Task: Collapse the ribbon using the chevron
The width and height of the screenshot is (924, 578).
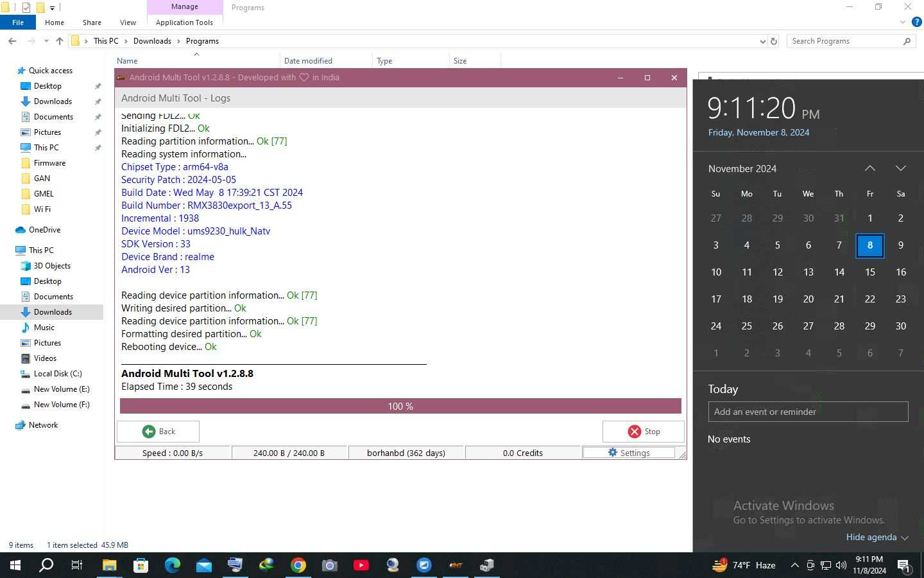Action: tap(903, 22)
